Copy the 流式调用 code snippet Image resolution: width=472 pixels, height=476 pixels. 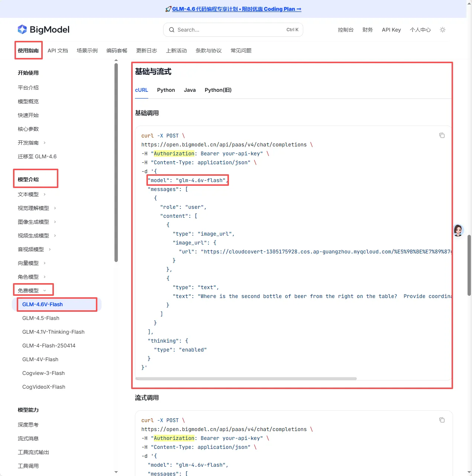[x=442, y=420]
